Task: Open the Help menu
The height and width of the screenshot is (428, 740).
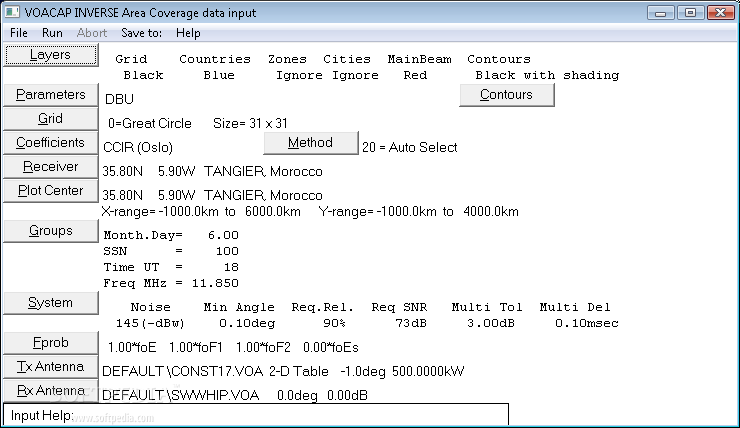Action: click(x=188, y=33)
